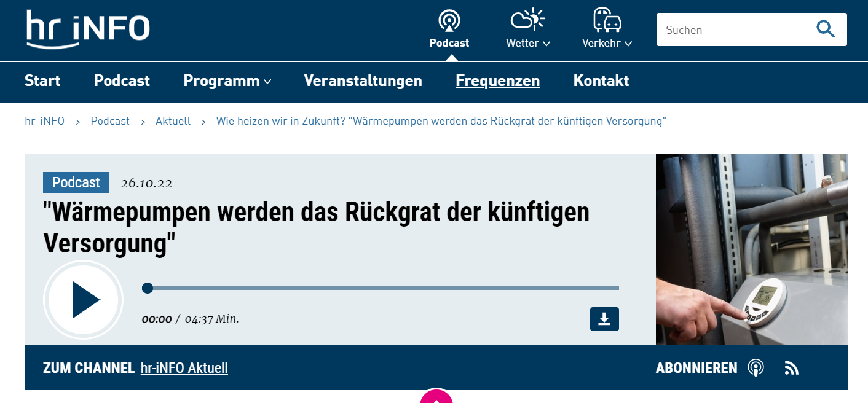Click the heat pump control photo

point(752,249)
